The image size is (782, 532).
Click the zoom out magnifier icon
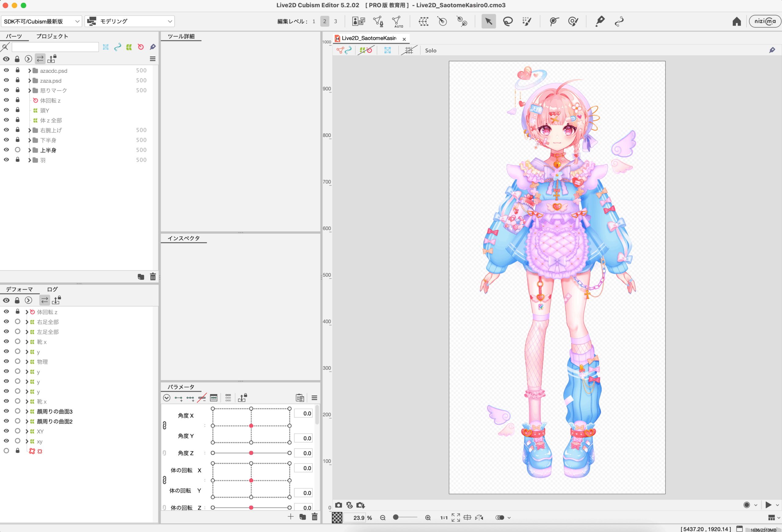[x=382, y=518]
